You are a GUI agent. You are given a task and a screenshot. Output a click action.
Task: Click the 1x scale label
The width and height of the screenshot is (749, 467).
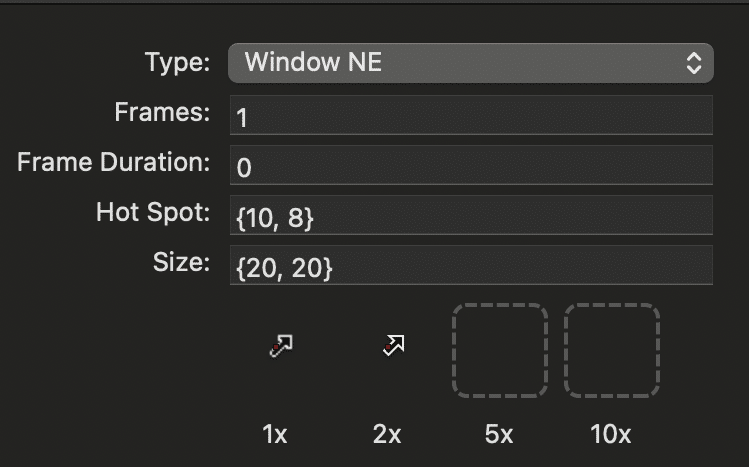click(275, 435)
